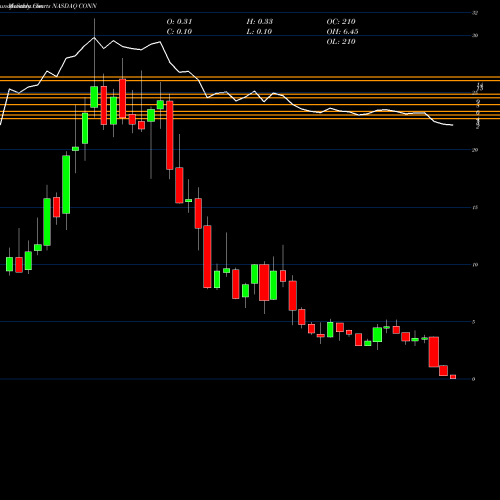
Task: Click the 'NASDAQ CONN' chart title
Action: [75, 6]
